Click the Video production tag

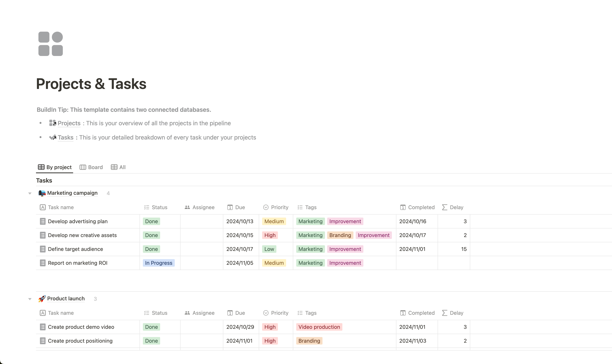click(319, 327)
